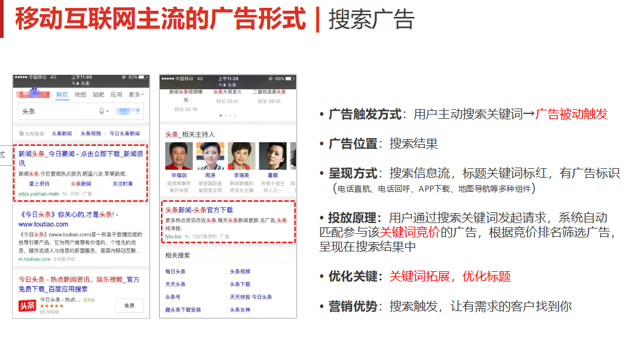Viewport: 644px width, 343px height.
Task: Switch to the 网页 tab
Action: coord(62,95)
